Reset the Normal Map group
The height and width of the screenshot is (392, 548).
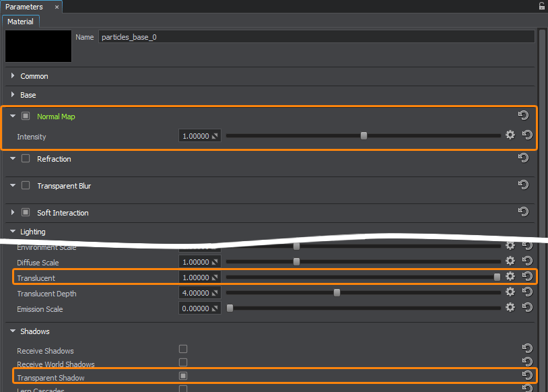[523, 115]
